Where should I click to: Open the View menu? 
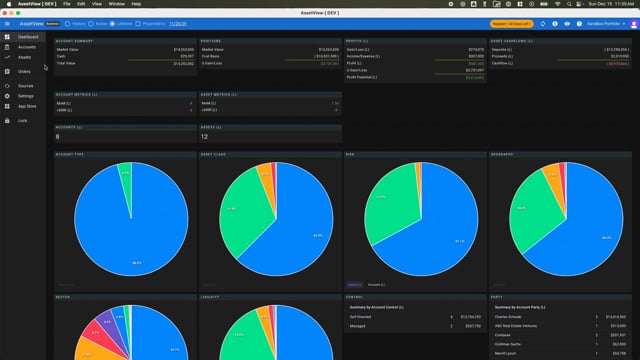97,4
